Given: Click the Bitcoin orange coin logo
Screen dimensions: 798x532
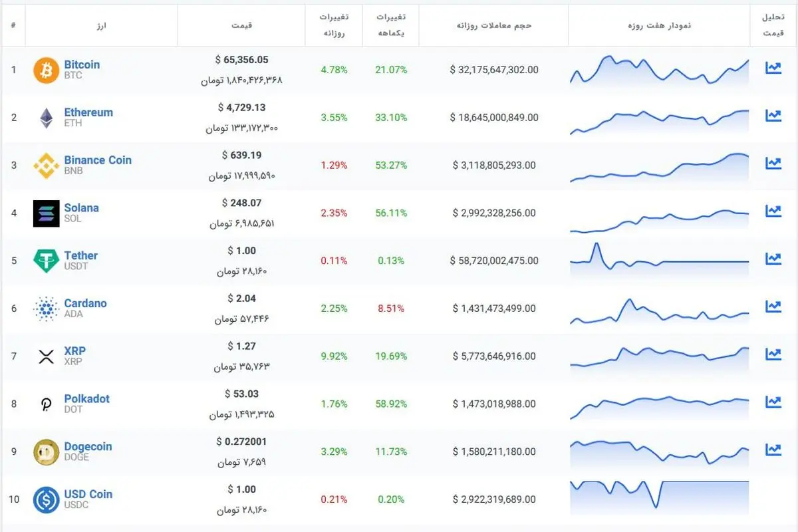Looking at the screenshot, I should click(x=46, y=70).
